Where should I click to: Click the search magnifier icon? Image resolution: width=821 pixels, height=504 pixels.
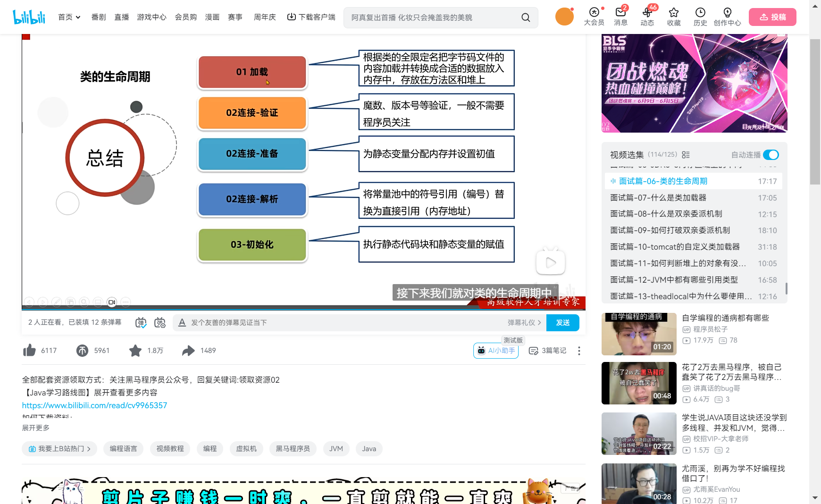click(x=526, y=17)
